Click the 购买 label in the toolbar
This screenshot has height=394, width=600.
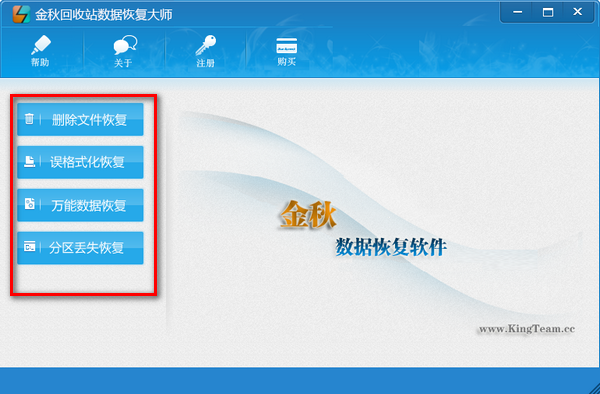click(x=287, y=61)
